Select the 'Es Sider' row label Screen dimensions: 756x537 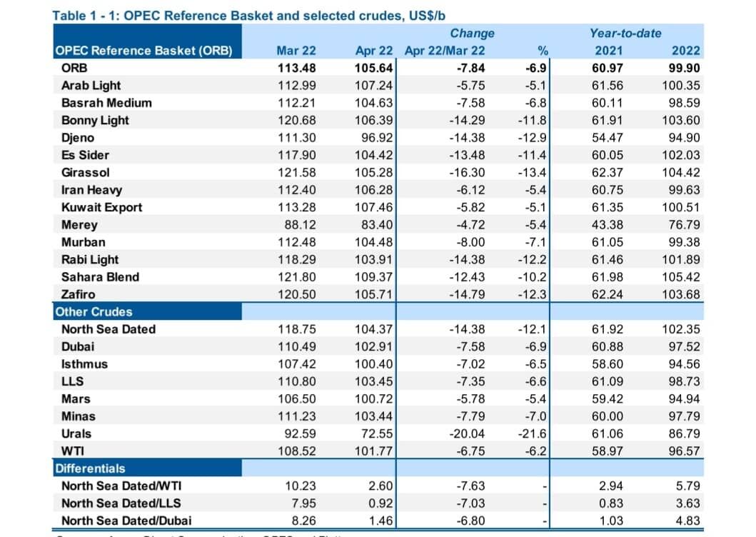pyautogui.click(x=85, y=155)
